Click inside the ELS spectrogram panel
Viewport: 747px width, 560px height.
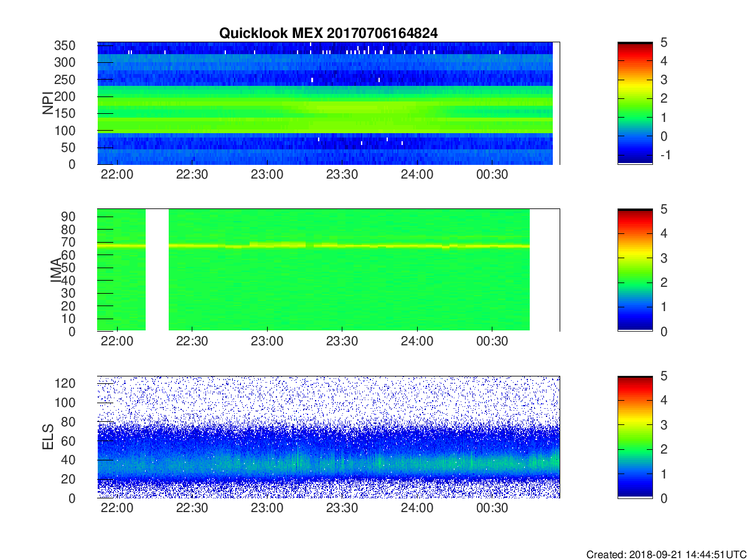tap(328, 437)
